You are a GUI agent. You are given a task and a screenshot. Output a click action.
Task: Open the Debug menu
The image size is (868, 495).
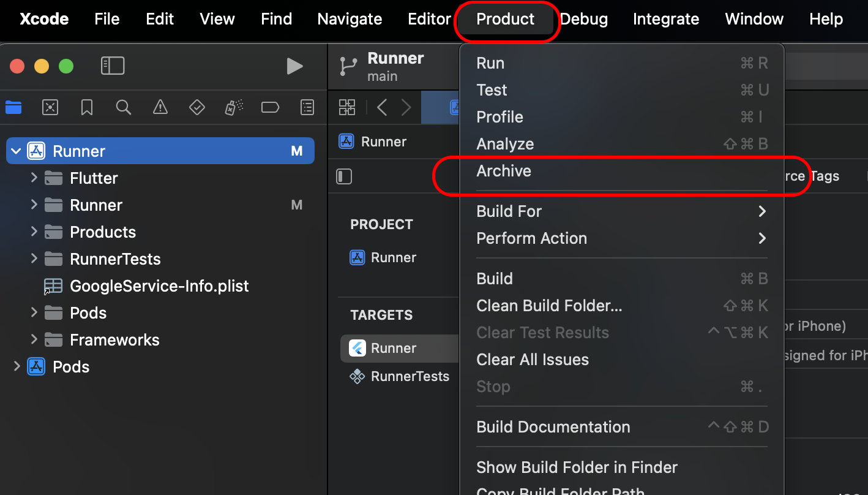(x=584, y=20)
